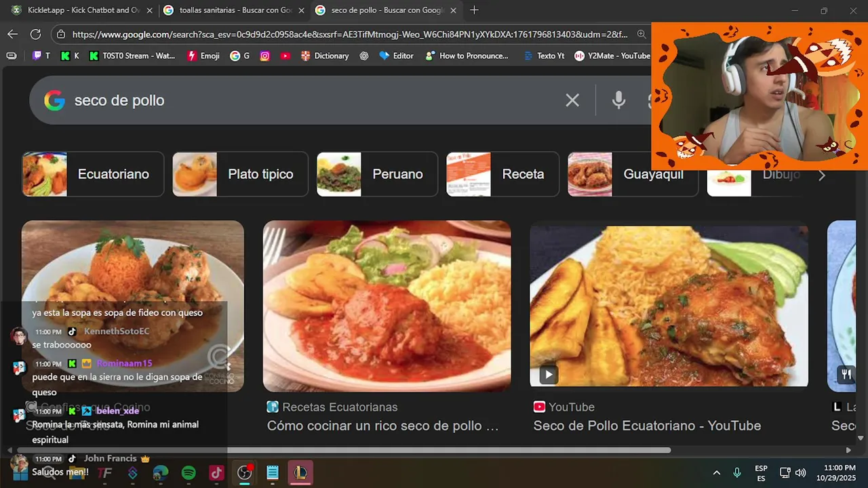868x488 pixels.
Task: Click the Recetas Ecuatorianas source name
Action: [340, 407]
